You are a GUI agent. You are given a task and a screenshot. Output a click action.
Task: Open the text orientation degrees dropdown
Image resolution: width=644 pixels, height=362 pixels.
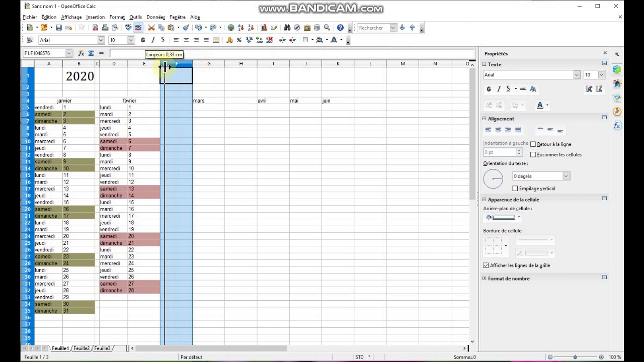click(566, 176)
